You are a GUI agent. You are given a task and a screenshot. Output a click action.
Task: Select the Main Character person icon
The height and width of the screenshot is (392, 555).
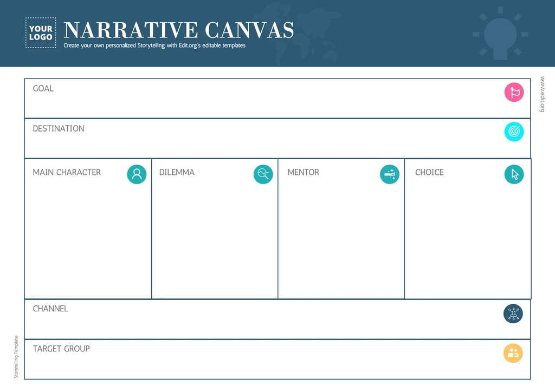(137, 174)
